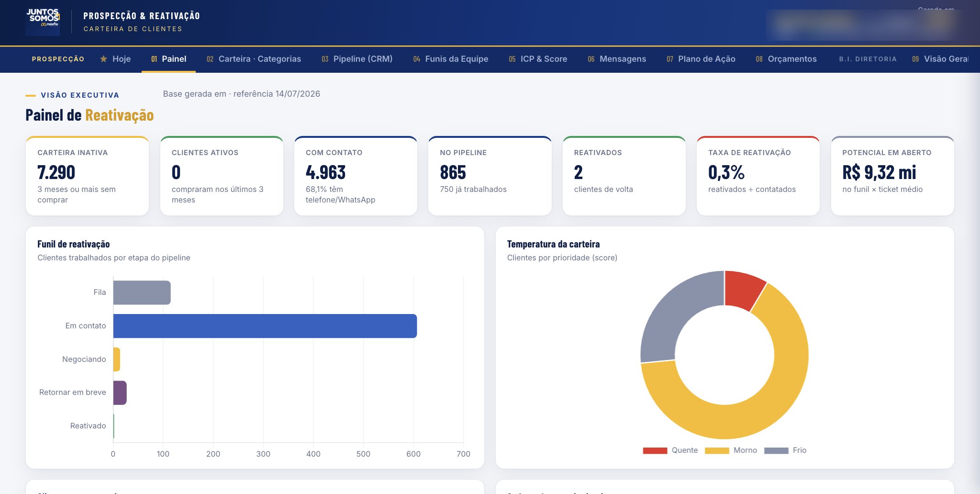Click the gray Fila funnel bar
Screen dimensions: 980x494
click(142, 292)
